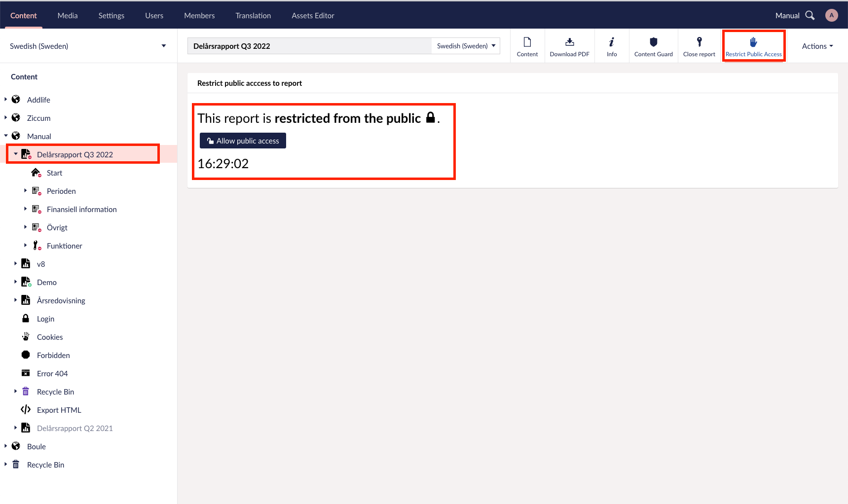Select the Restrict Public Access hand icon
The image size is (848, 504).
[753, 42]
